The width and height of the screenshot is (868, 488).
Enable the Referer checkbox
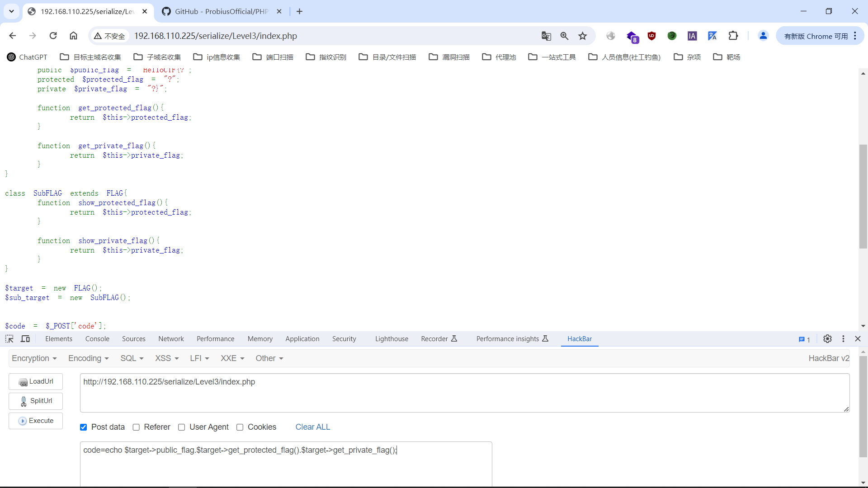click(136, 427)
